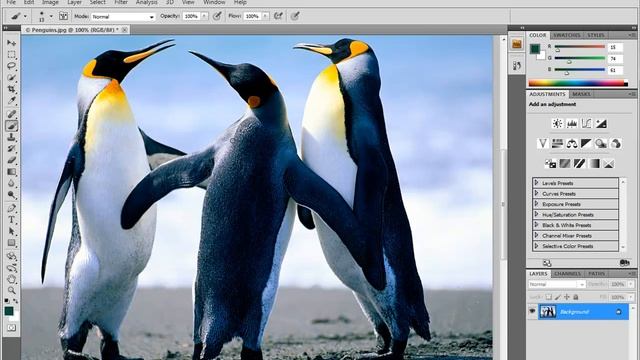Select the Lasso tool
640x360 pixels.
11,66
